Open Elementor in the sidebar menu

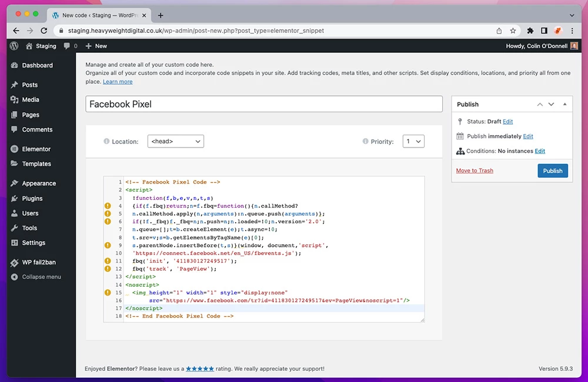tap(36, 149)
